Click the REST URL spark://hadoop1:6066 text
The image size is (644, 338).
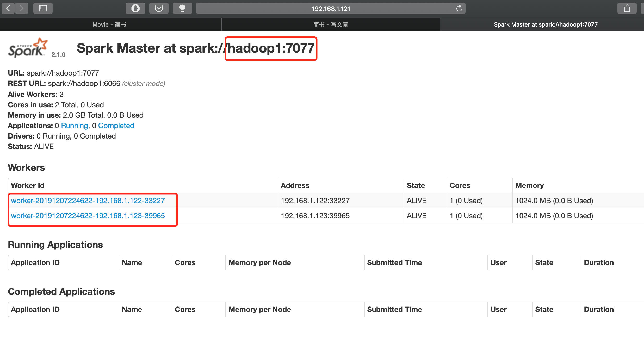84,83
